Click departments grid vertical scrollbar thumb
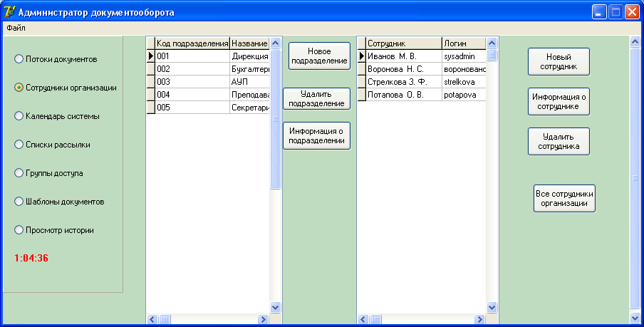644x327 pixels. [275, 119]
